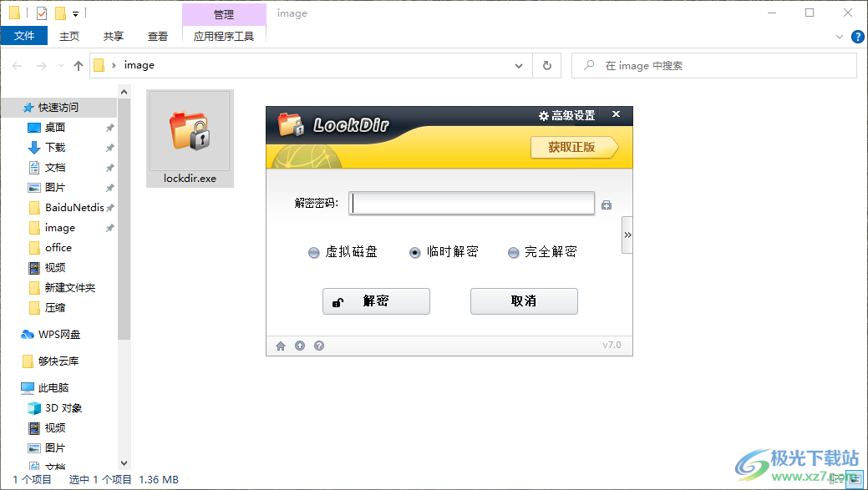Open Explorer help question icon

click(857, 37)
